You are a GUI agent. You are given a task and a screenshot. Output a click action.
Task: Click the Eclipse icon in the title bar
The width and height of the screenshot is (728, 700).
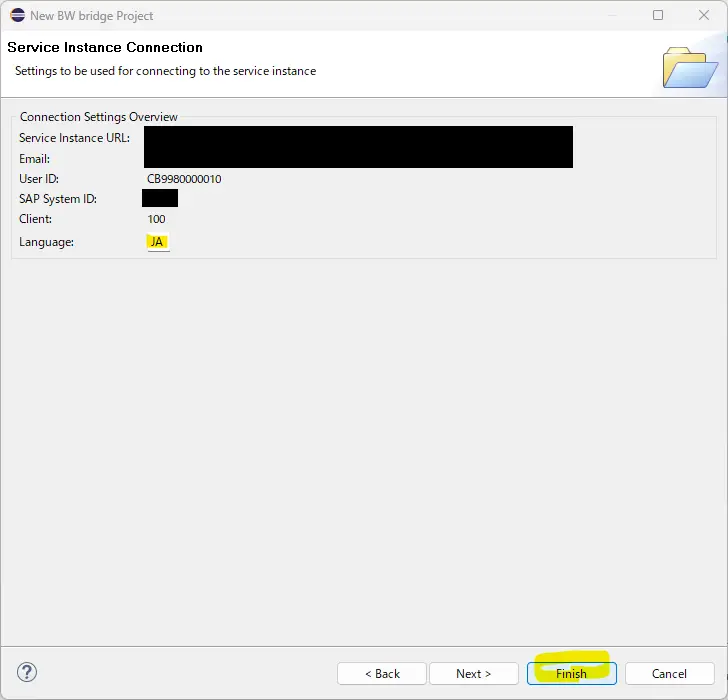pos(17,15)
